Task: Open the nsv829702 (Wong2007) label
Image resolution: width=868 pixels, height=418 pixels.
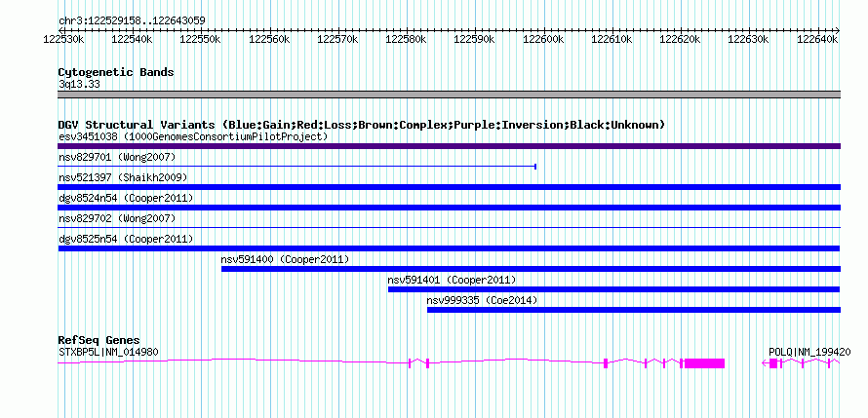Action: (117, 219)
